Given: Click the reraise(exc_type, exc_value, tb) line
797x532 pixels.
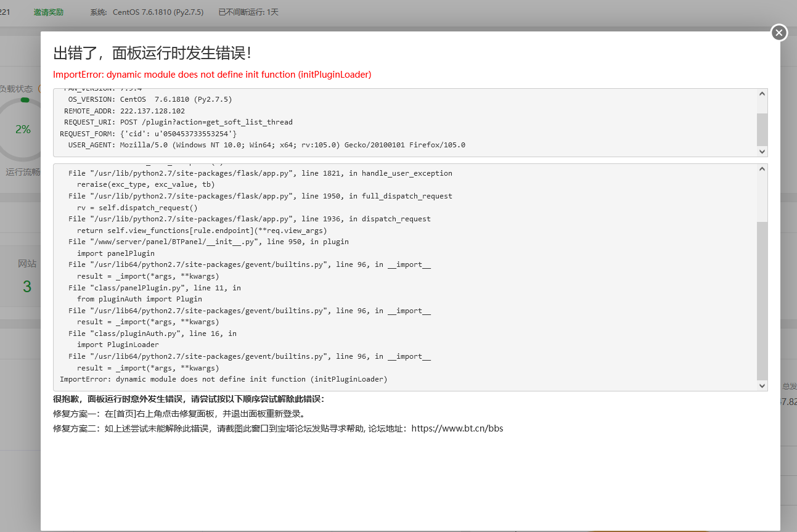Looking at the screenshot, I should pyautogui.click(x=146, y=184).
